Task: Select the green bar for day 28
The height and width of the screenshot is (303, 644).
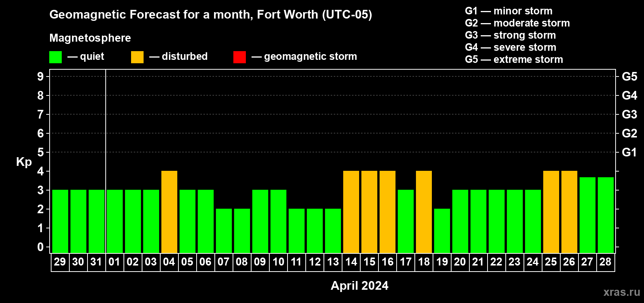Action: (x=606, y=215)
